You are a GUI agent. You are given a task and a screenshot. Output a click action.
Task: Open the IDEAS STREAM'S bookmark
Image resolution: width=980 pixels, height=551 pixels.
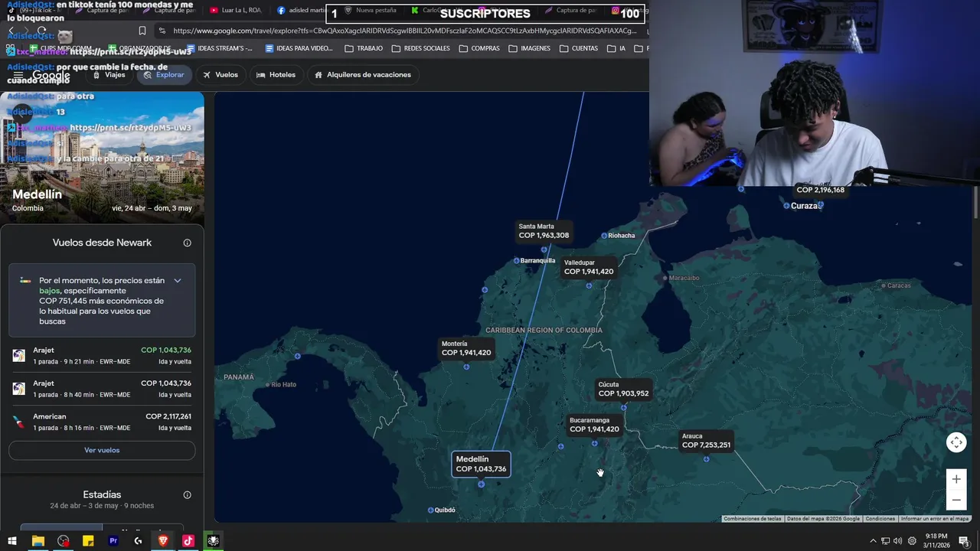click(x=219, y=48)
